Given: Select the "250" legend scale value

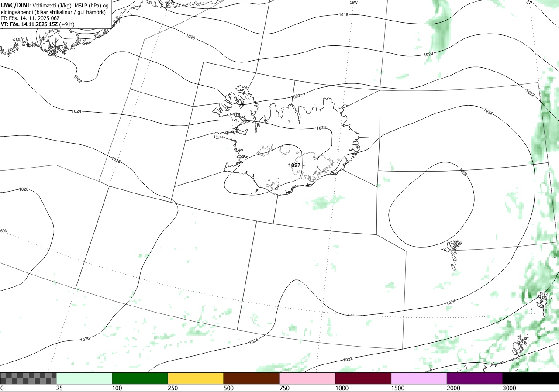Looking at the screenshot, I should [x=173, y=388].
